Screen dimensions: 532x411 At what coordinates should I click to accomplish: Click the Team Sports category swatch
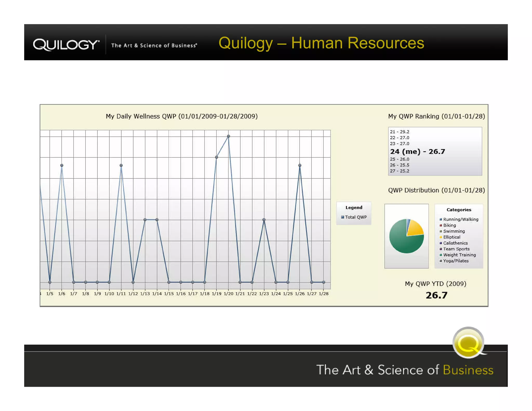(x=441, y=249)
